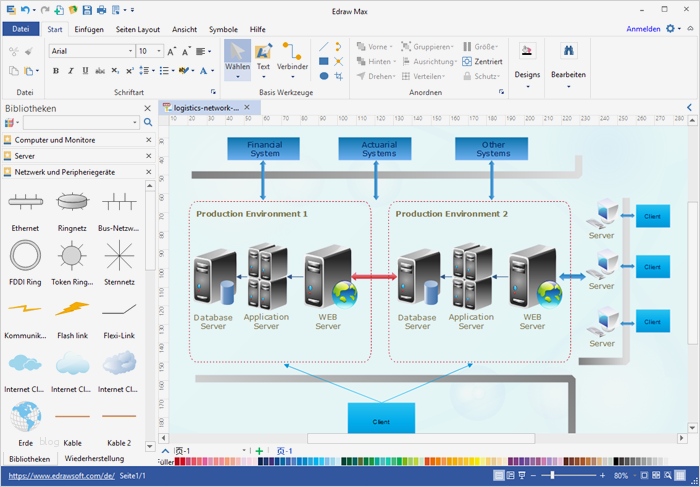
Task: Click the zoom in plus button
Action: click(602, 476)
